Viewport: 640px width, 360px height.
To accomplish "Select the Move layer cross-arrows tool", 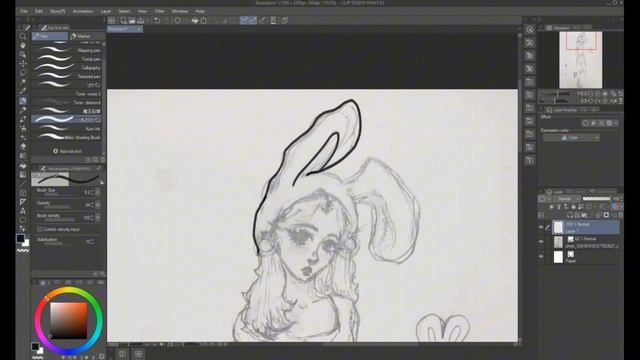I will 23,64.
